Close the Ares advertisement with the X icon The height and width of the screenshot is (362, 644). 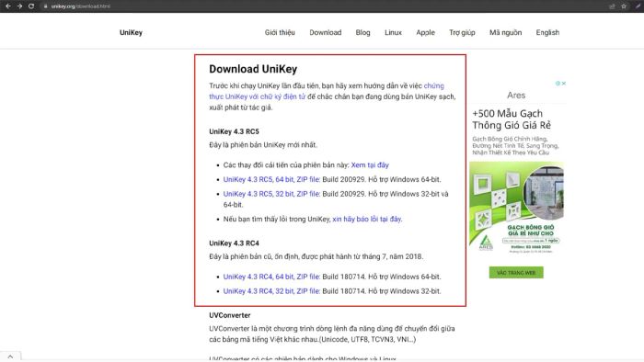[x=564, y=84]
